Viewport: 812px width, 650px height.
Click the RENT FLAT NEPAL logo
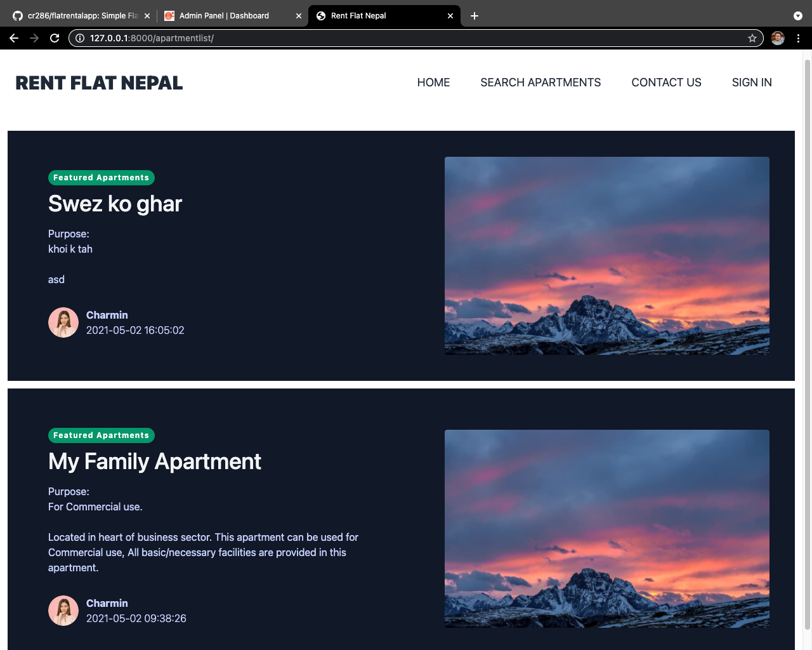99,83
